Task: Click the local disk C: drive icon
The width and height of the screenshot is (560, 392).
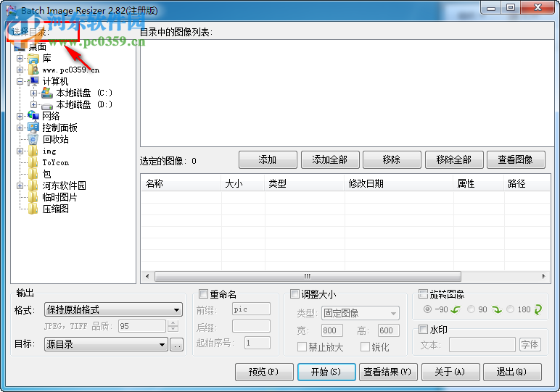Action: tap(46, 93)
